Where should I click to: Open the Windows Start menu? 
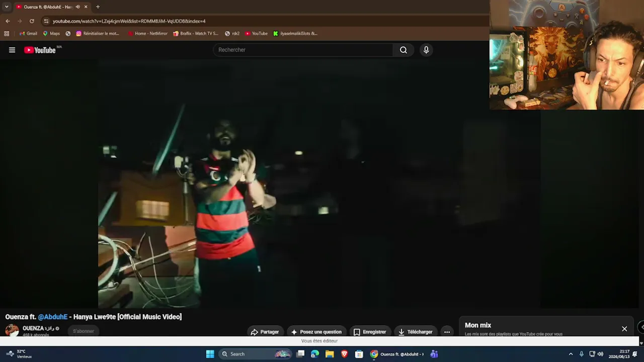coord(210,354)
